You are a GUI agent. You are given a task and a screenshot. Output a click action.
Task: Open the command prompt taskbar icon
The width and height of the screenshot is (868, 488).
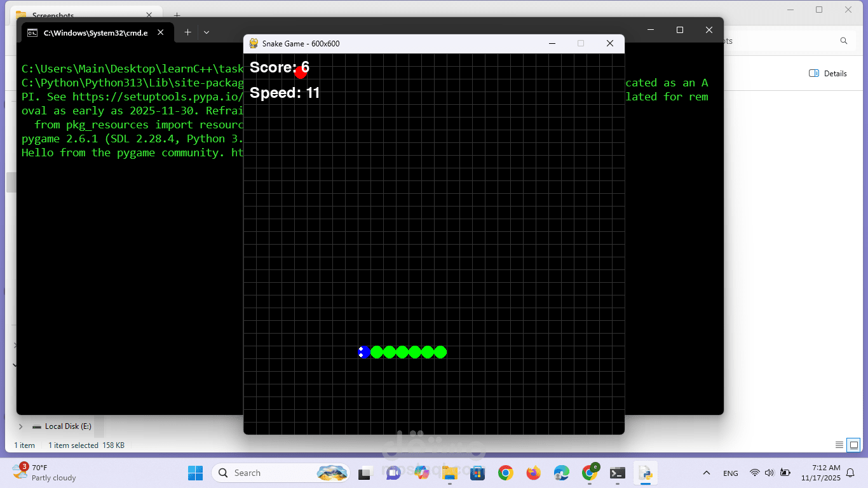pos(617,473)
